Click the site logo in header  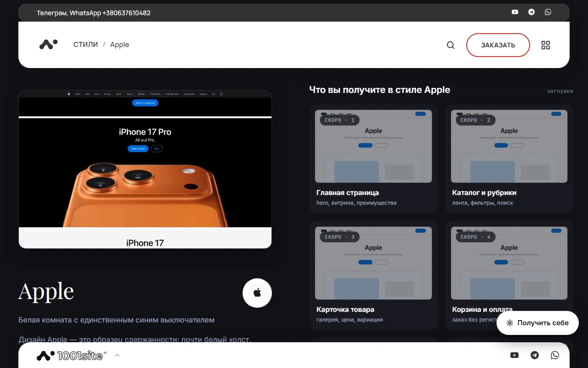[x=48, y=45]
